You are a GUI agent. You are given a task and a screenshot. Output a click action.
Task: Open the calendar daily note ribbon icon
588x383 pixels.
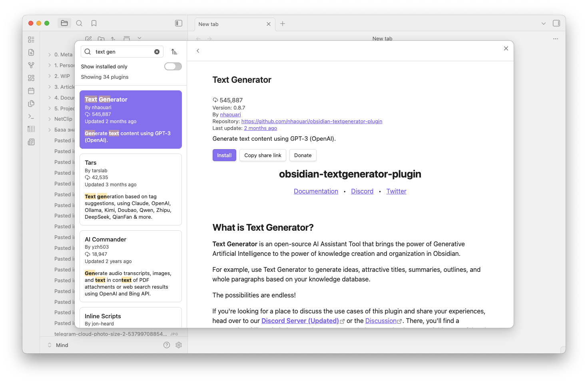pyautogui.click(x=31, y=91)
